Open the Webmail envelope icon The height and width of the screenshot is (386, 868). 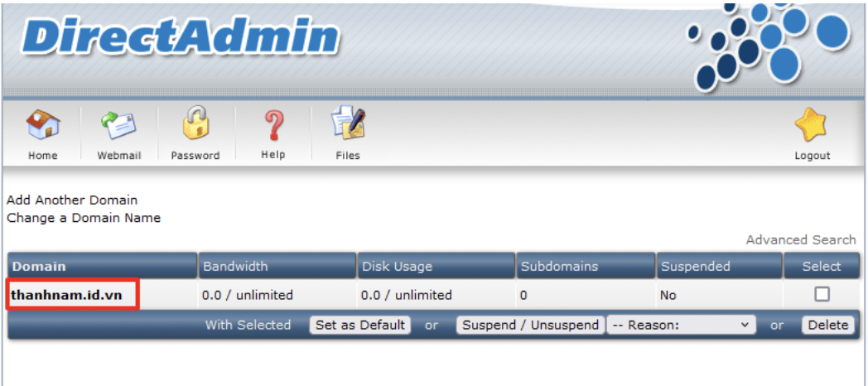[x=119, y=123]
